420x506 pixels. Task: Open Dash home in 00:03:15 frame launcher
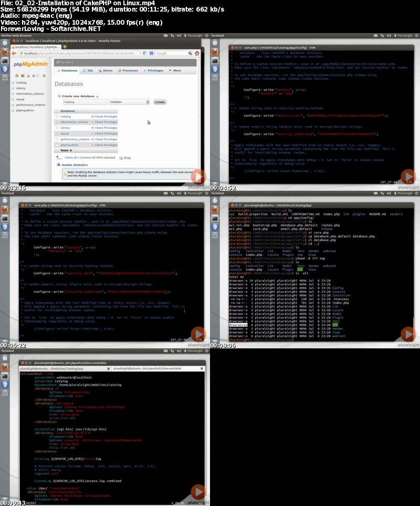pyautogui.click(x=5, y=43)
